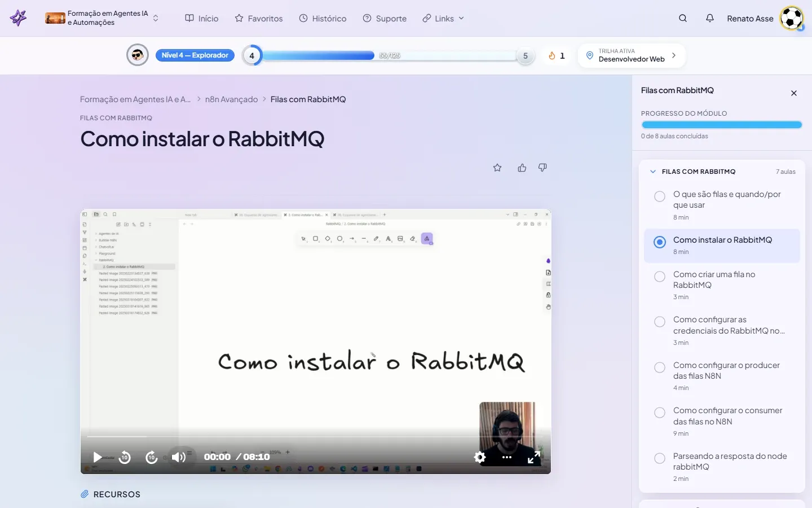Click the level 4 circle indicator
The height and width of the screenshot is (508, 812).
251,55
